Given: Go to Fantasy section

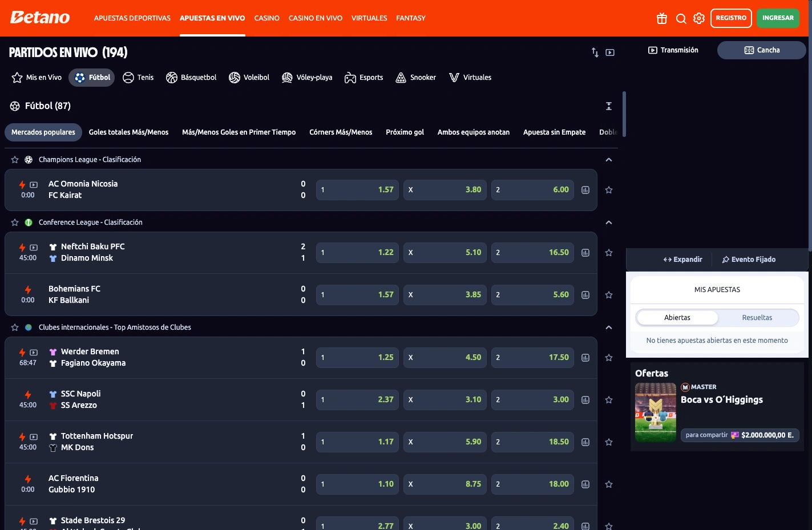Looking at the screenshot, I should [x=411, y=18].
